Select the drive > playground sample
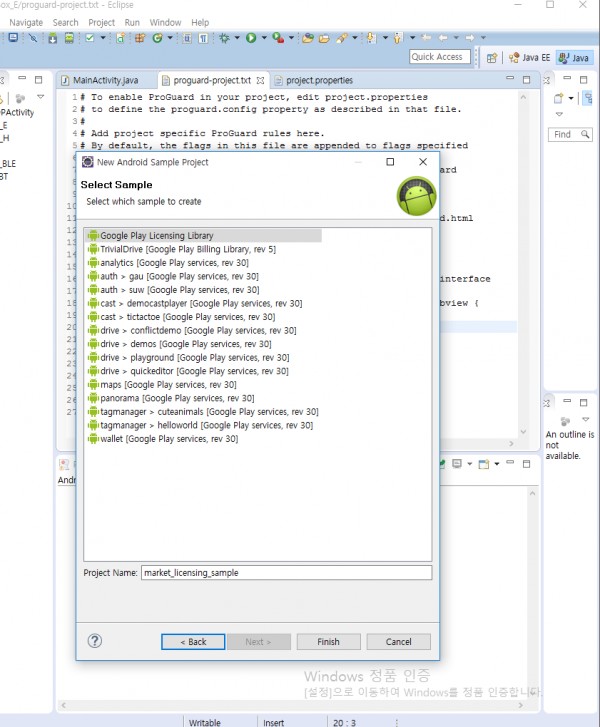Viewport: 600px width, 727px height. tap(189, 357)
